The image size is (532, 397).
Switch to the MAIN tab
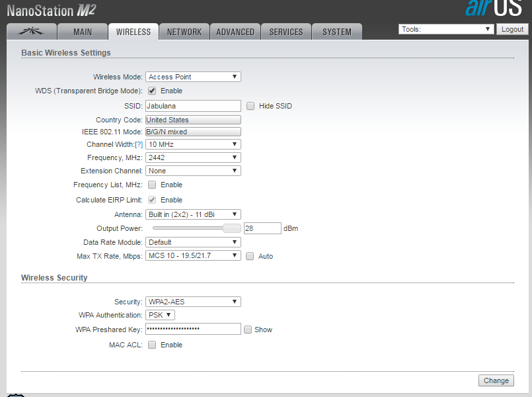[x=83, y=32]
